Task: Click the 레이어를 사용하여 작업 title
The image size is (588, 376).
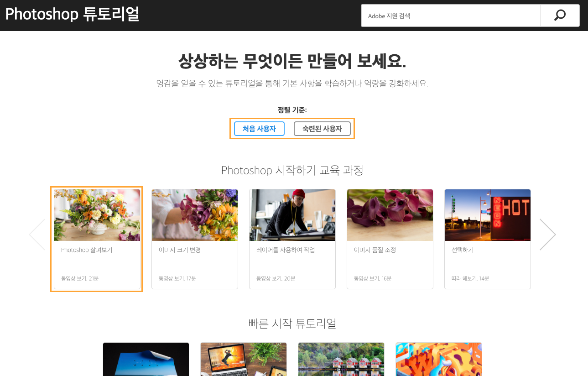Action: click(286, 250)
